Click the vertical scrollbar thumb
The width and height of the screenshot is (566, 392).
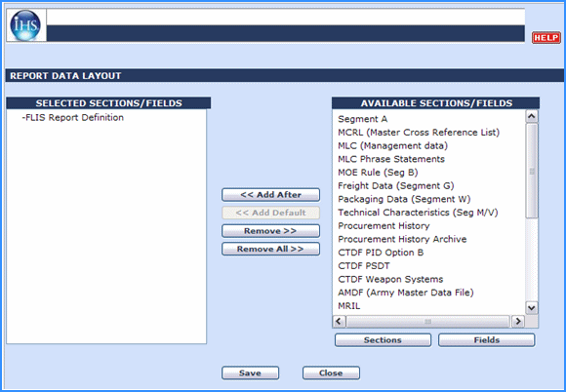(x=531, y=171)
